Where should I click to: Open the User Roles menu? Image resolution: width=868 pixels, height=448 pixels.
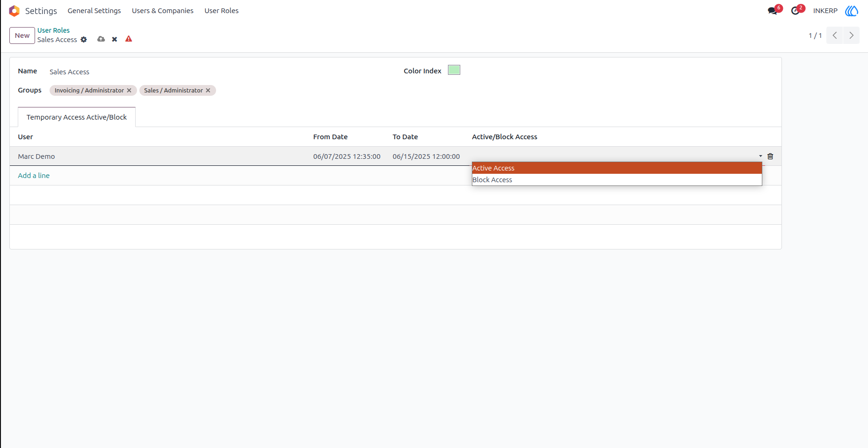tap(222, 11)
